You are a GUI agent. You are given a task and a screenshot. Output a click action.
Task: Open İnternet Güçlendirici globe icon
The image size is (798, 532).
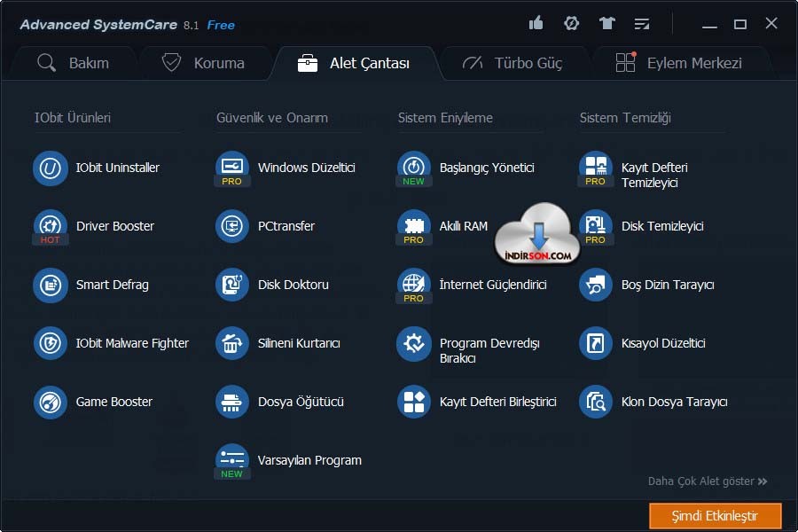pos(414,286)
